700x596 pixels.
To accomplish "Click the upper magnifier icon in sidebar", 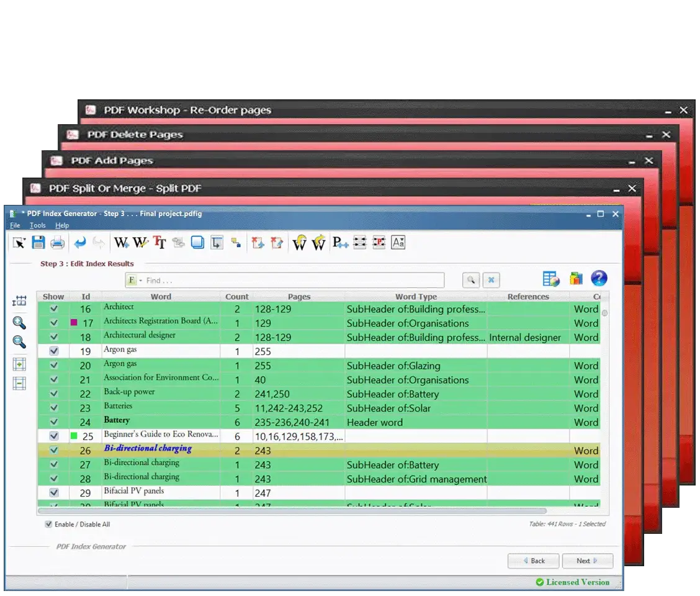I will [19, 323].
